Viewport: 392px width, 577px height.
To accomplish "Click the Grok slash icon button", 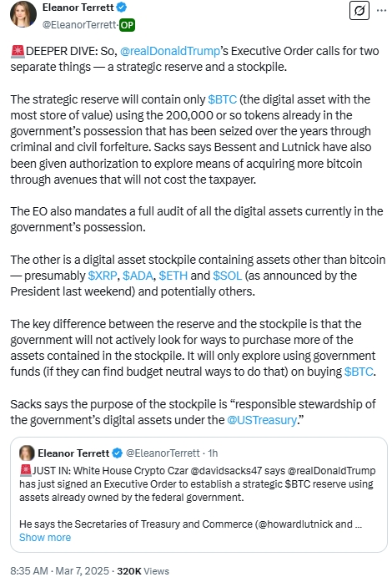I will 359,11.
